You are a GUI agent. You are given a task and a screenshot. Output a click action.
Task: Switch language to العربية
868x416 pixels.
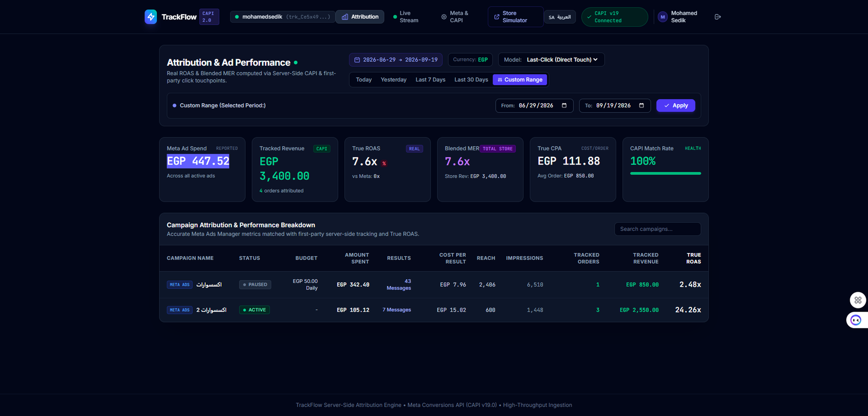point(559,17)
